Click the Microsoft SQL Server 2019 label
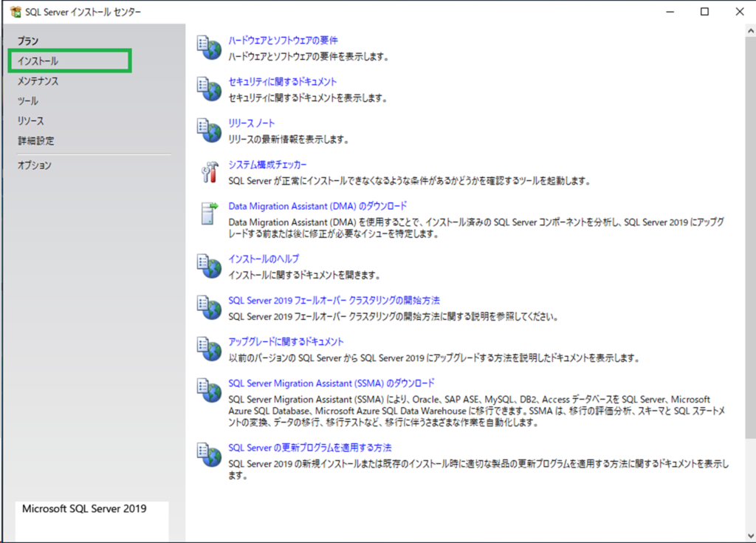The image size is (756, 543). coord(84,509)
